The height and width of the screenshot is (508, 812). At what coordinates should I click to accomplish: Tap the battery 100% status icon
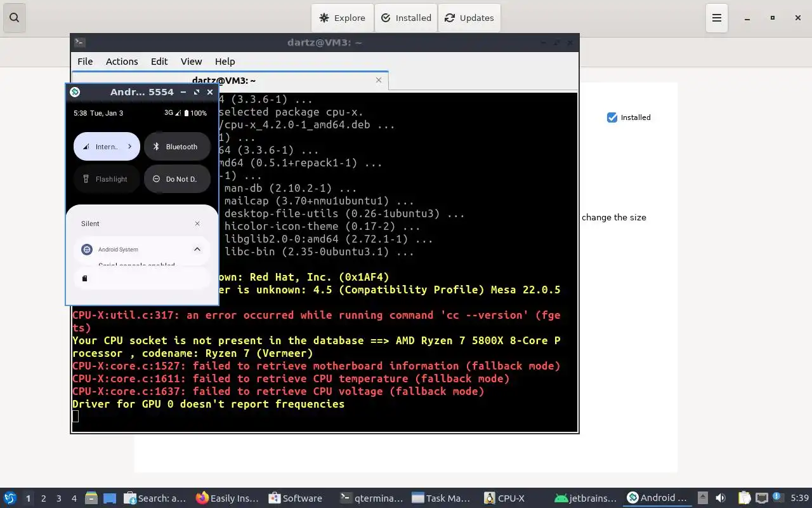click(x=195, y=113)
